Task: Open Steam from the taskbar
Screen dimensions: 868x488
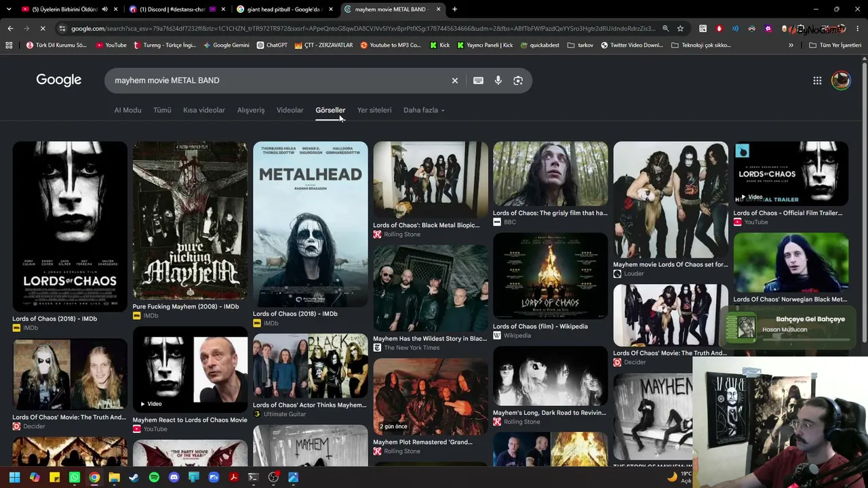Action: (x=134, y=477)
